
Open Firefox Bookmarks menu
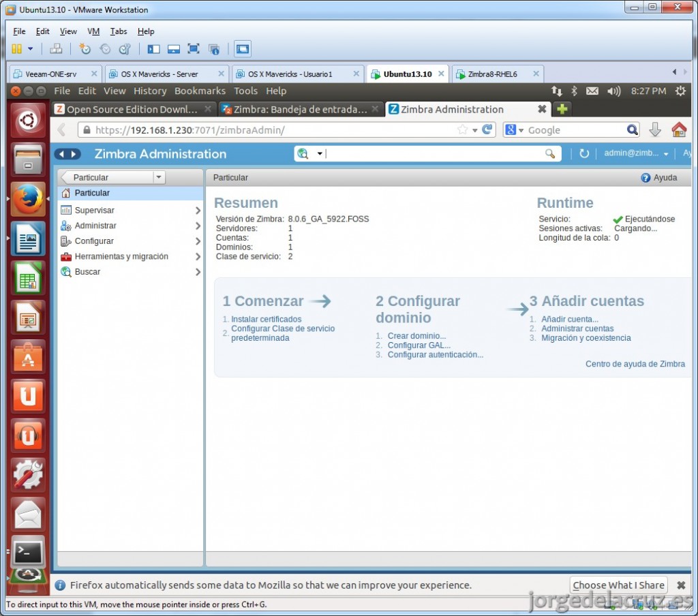tap(200, 91)
